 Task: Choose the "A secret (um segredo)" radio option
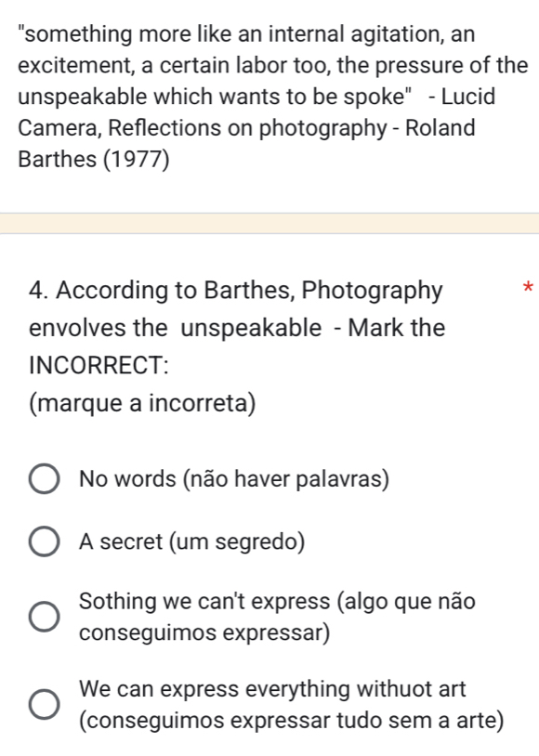45,541
